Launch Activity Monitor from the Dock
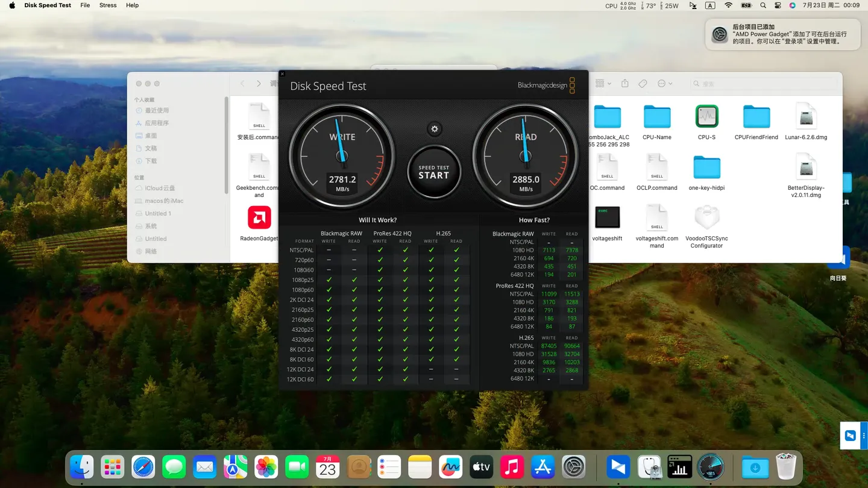 coord(680,467)
